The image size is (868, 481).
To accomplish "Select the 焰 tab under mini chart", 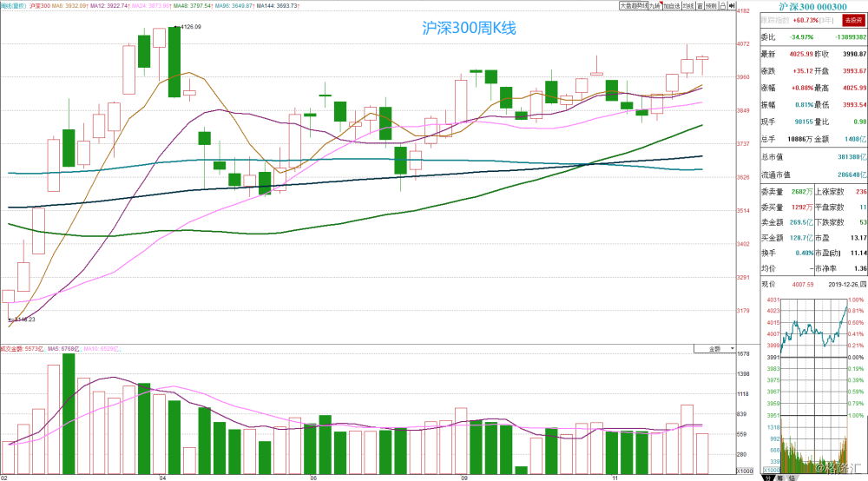I will point(792,478).
